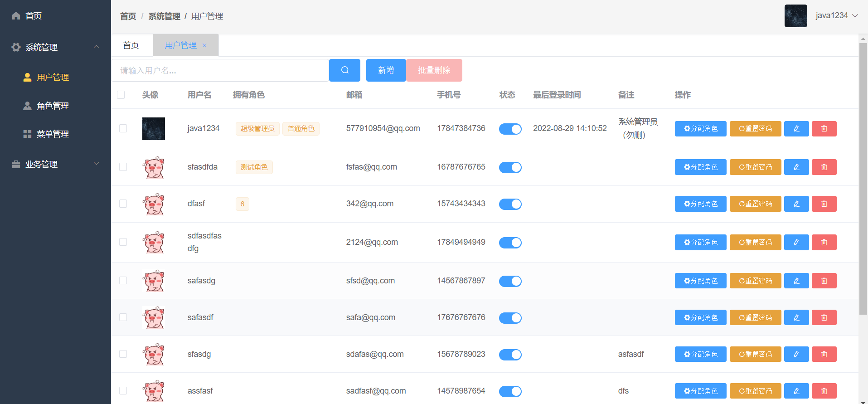
Task: Delete user safasdf with trash icon
Action: 824,317
